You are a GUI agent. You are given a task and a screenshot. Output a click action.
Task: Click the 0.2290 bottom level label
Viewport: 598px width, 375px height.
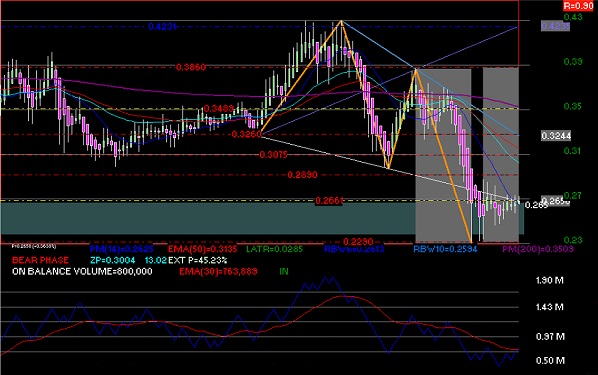tap(358, 241)
